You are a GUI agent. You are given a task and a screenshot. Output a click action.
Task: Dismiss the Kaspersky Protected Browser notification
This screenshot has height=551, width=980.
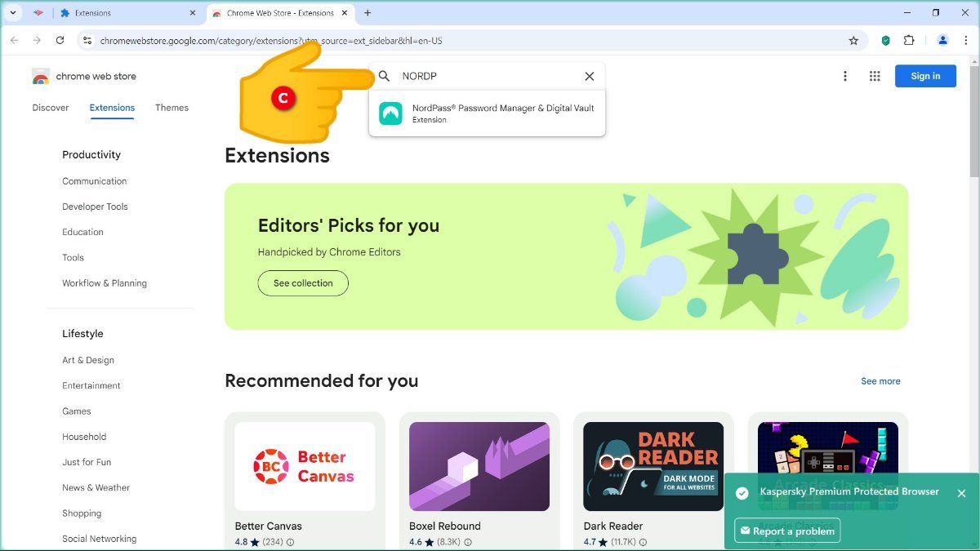961,493
